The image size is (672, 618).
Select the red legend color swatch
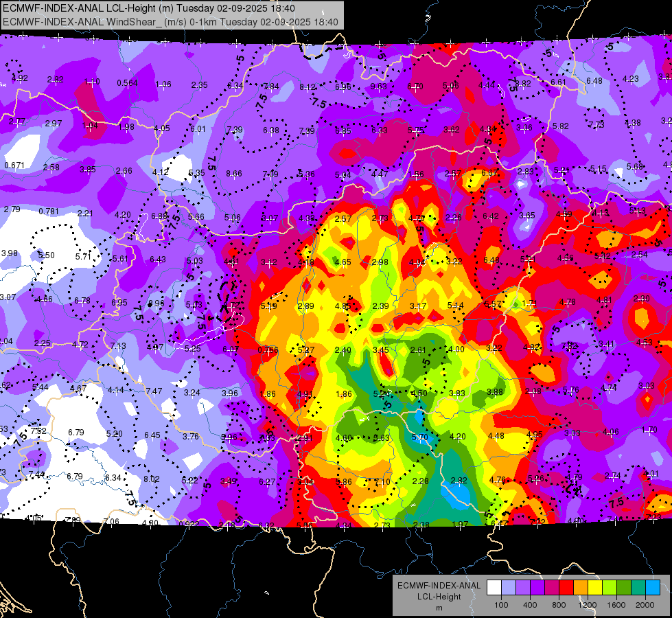(x=566, y=588)
